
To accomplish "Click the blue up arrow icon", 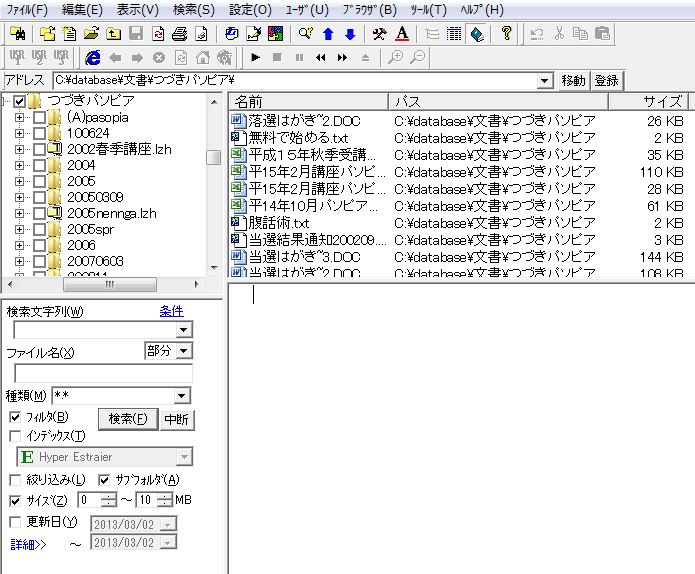I will 328,34.
